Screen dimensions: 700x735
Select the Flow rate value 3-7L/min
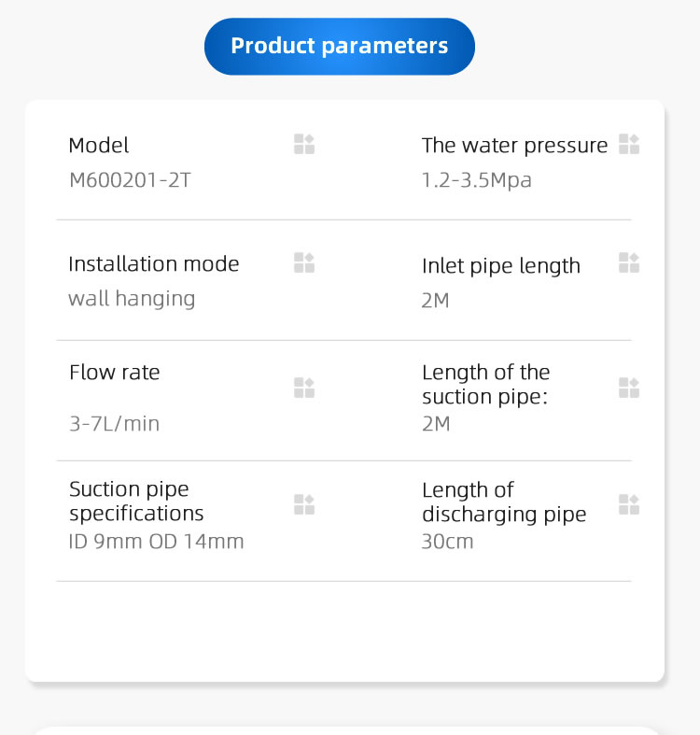coord(114,424)
